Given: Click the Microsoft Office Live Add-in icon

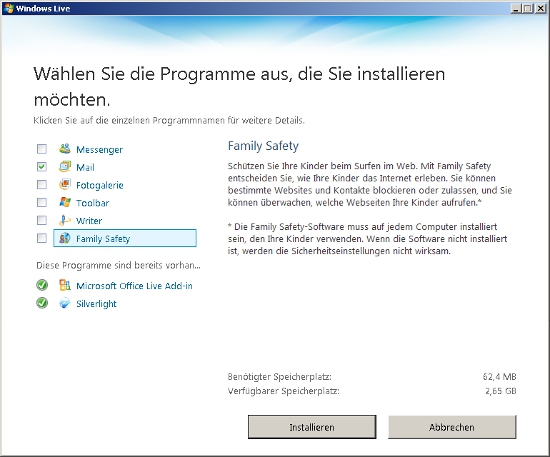Looking at the screenshot, I should [x=65, y=285].
